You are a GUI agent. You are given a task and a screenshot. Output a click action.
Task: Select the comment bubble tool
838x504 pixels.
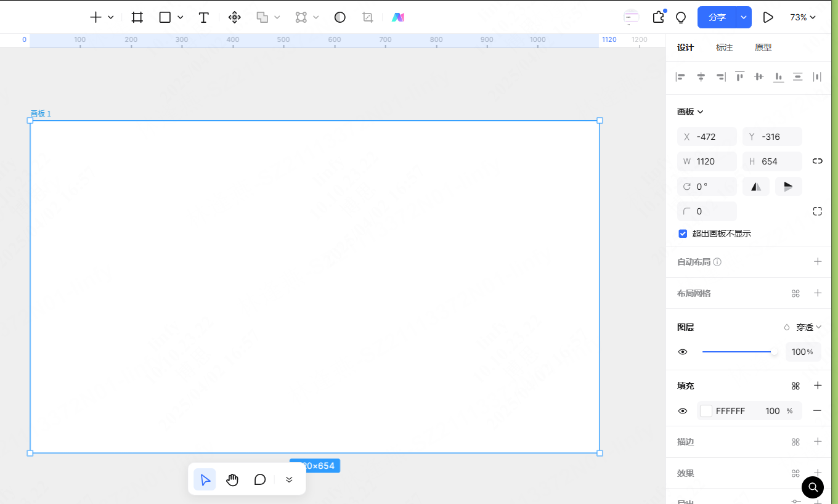pos(260,479)
